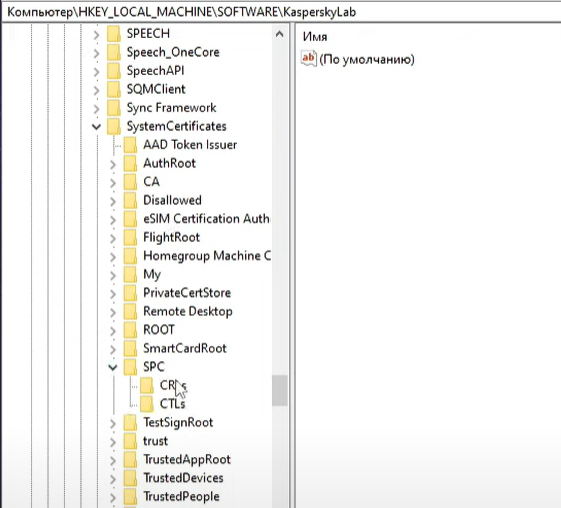Click the TrustedPeople folder icon

pos(130,497)
